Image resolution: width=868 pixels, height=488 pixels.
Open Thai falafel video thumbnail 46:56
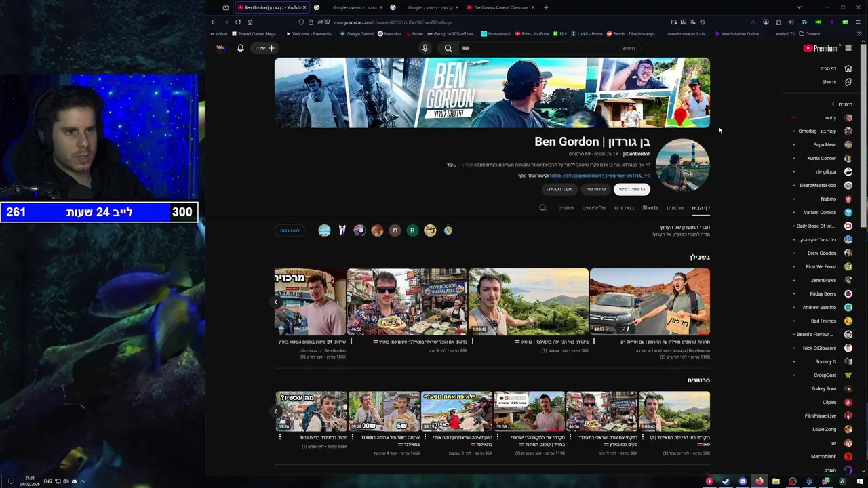407,302
